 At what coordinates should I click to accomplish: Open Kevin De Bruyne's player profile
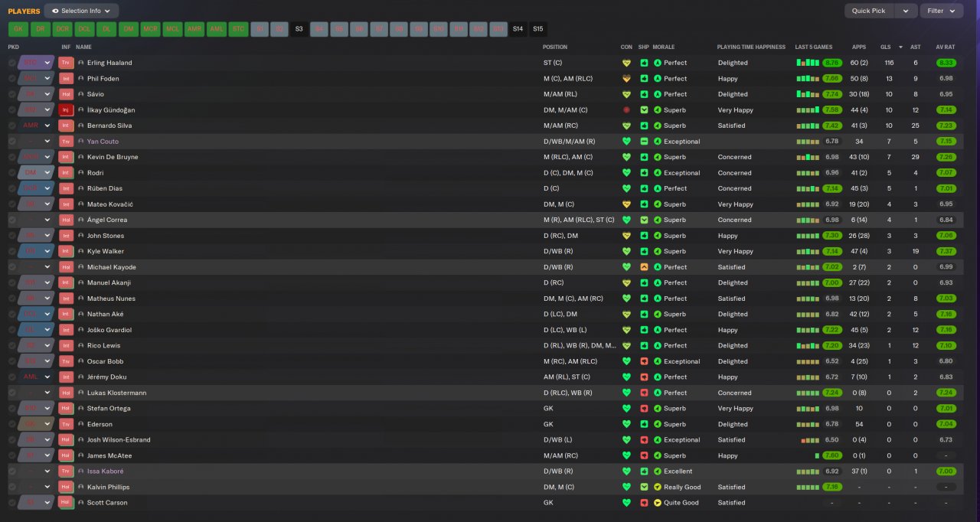[x=113, y=157]
